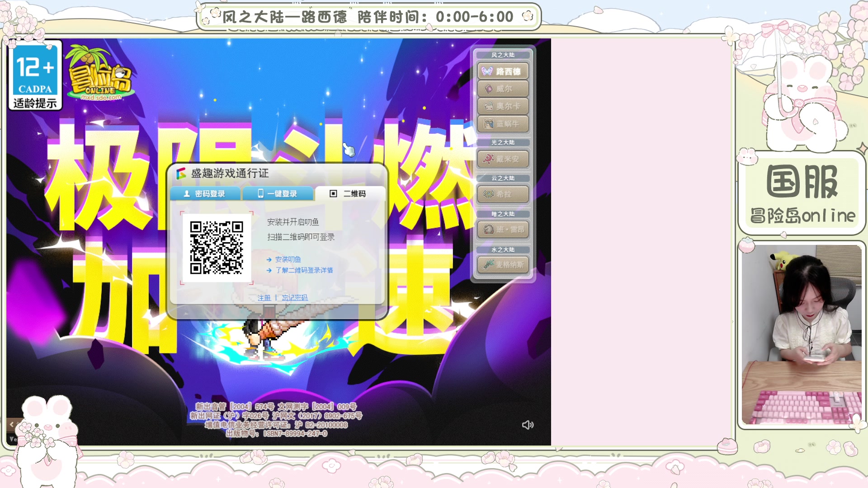
Task: Click the QR icon on 二维码 tab
Action: pyautogui.click(x=333, y=193)
